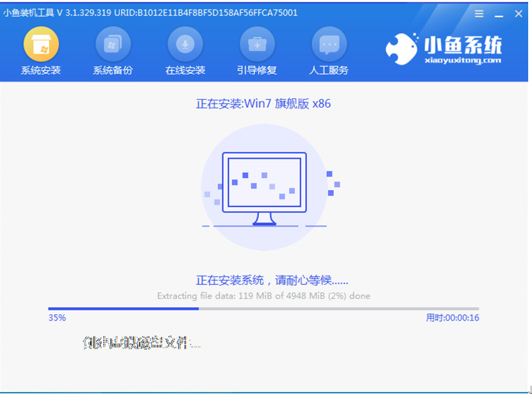Click the title bar version text
The width and height of the screenshot is (532, 394).
pos(150,13)
